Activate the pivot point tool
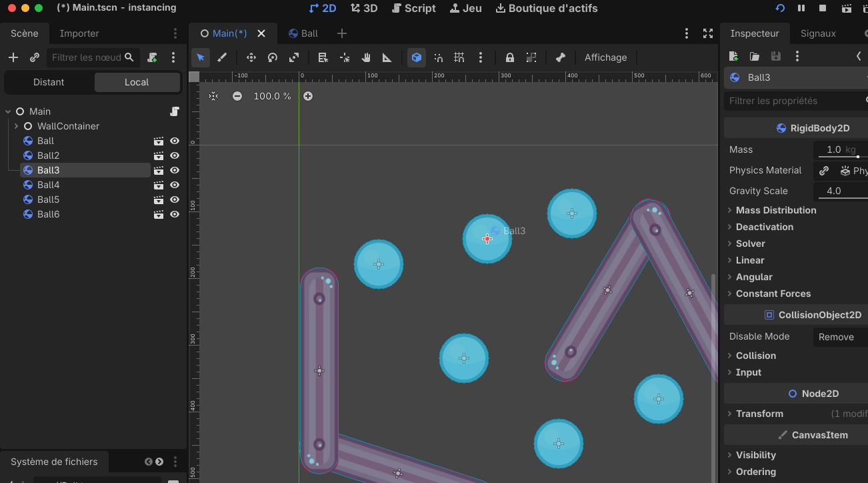This screenshot has width=868, height=483. click(345, 57)
